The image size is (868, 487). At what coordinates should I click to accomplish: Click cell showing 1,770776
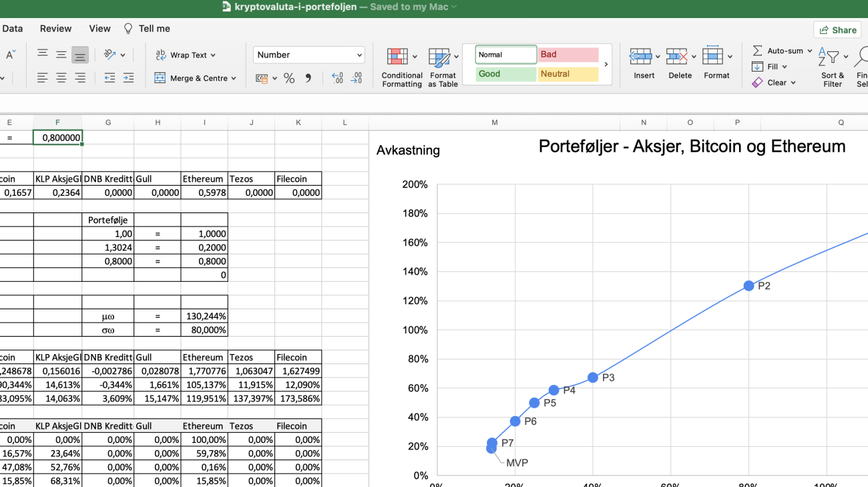pyautogui.click(x=204, y=371)
